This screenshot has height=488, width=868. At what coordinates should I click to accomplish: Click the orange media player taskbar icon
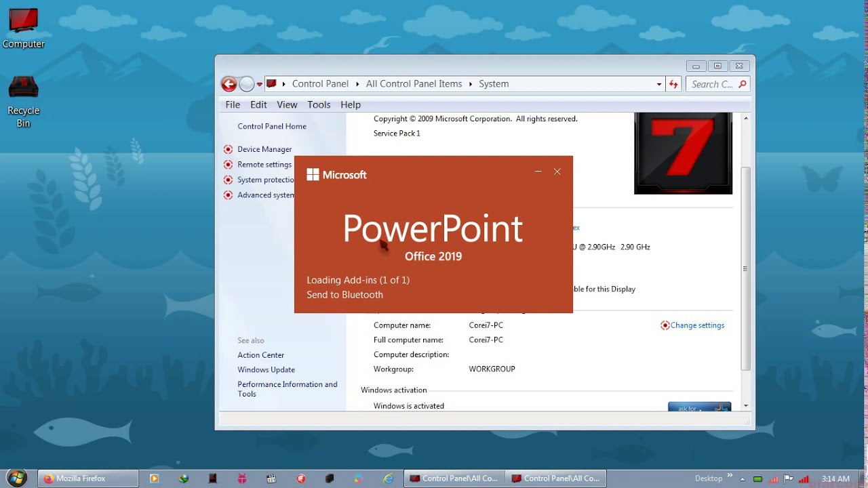pos(154,479)
